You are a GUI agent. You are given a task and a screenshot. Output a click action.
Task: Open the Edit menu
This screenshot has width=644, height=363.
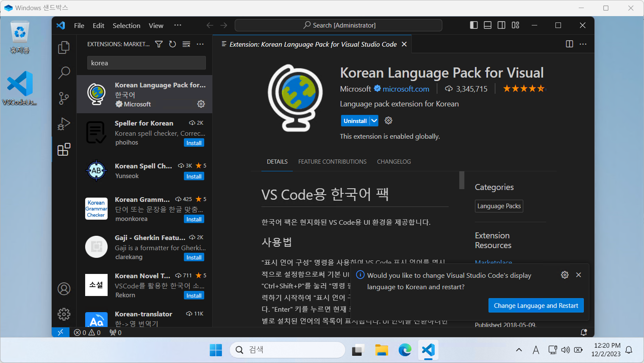point(98,25)
